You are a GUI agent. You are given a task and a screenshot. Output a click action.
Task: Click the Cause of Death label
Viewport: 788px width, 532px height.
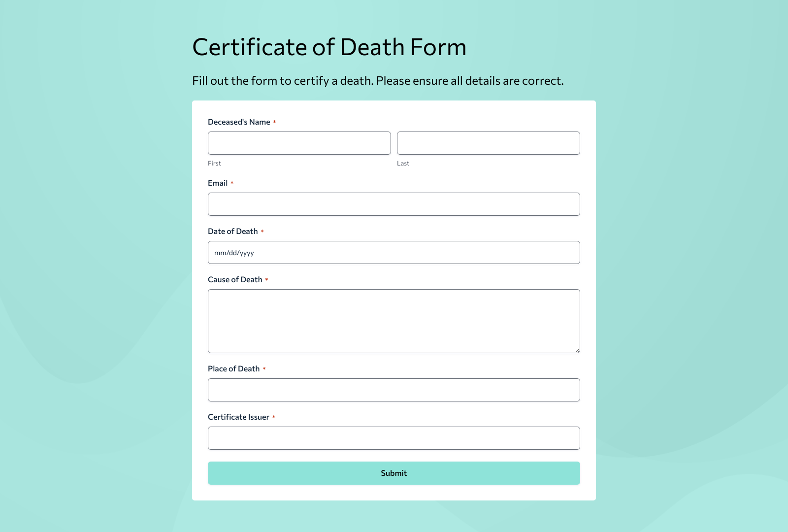coord(236,279)
